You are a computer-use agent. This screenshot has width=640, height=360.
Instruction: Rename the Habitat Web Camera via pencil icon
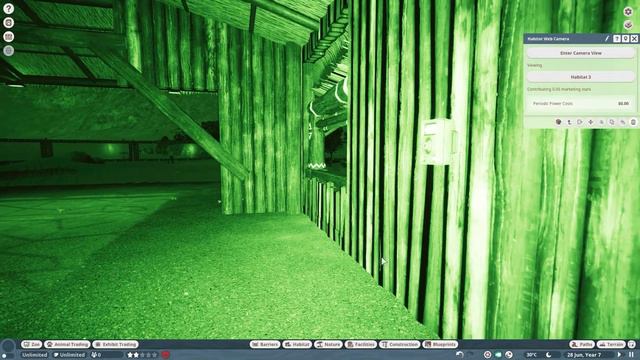(x=607, y=38)
